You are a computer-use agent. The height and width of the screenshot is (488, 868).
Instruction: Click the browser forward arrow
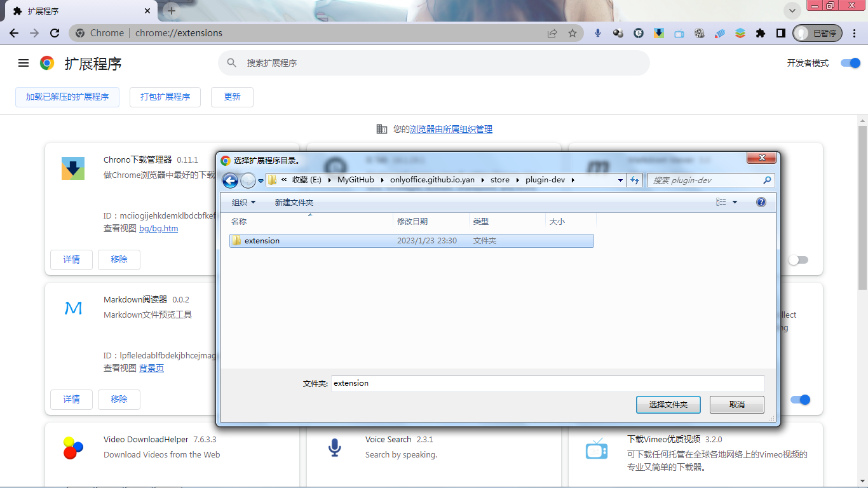pyautogui.click(x=34, y=33)
